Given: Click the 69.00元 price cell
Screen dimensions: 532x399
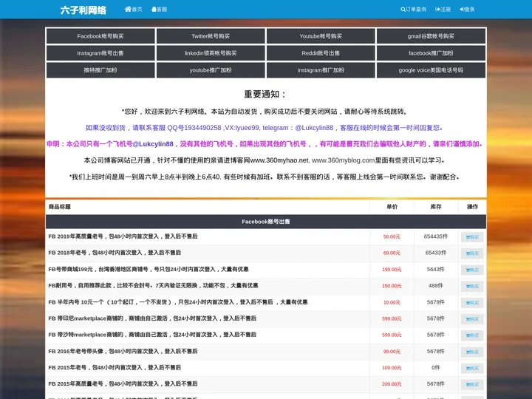Looking at the screenshot, I should [x=392, y=253].
